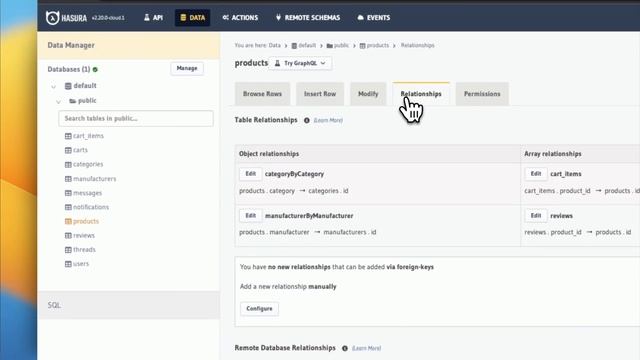Image resolution: width=640 pixels, height=360 pixels.
Task: Switch to the Modify tab
Action: [x=368, y=94]
